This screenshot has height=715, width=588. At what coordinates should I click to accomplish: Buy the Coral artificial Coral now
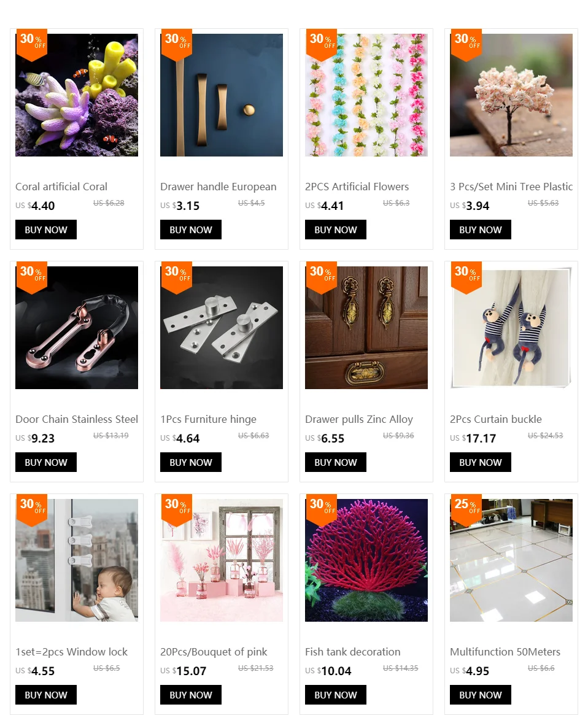click(x=46, y=230)
